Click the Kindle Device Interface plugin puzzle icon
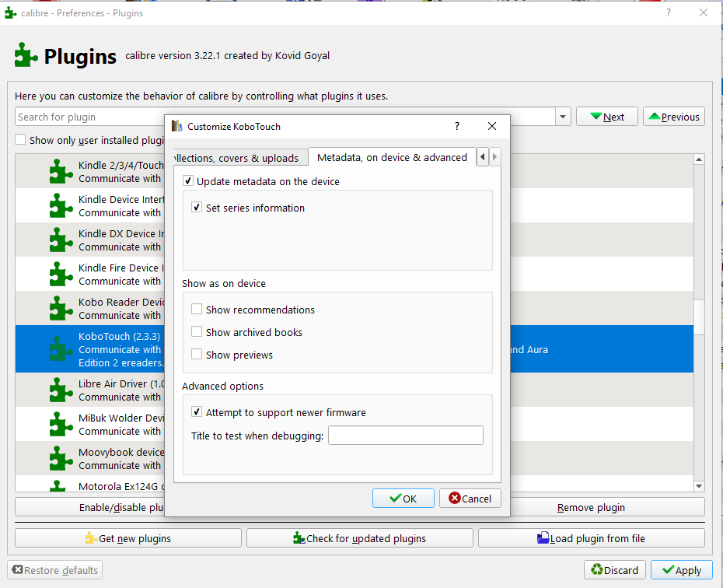 coord(61,205)
